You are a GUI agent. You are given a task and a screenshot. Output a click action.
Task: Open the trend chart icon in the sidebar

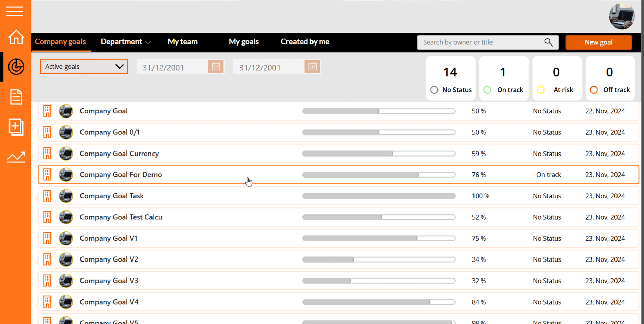[x=16, y=157]
